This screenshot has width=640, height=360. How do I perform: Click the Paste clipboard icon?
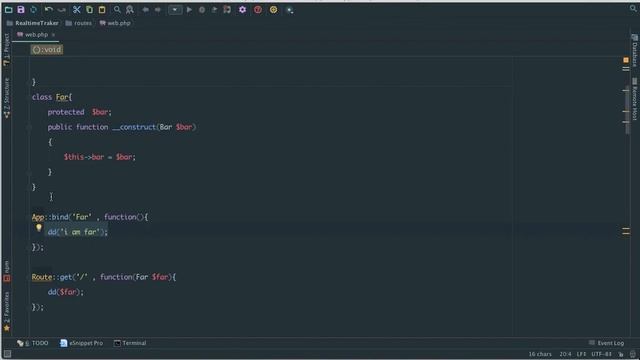coord(102,9)
